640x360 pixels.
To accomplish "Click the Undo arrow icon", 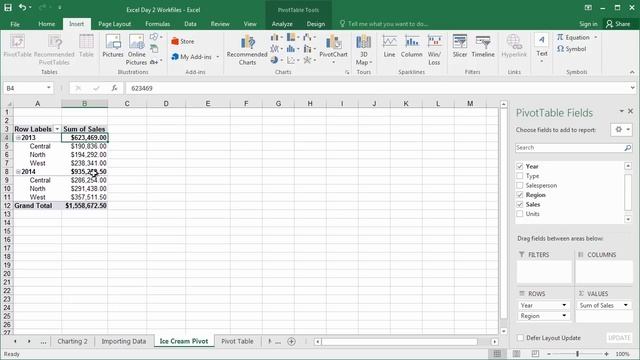I will click(x=22, y=7).
